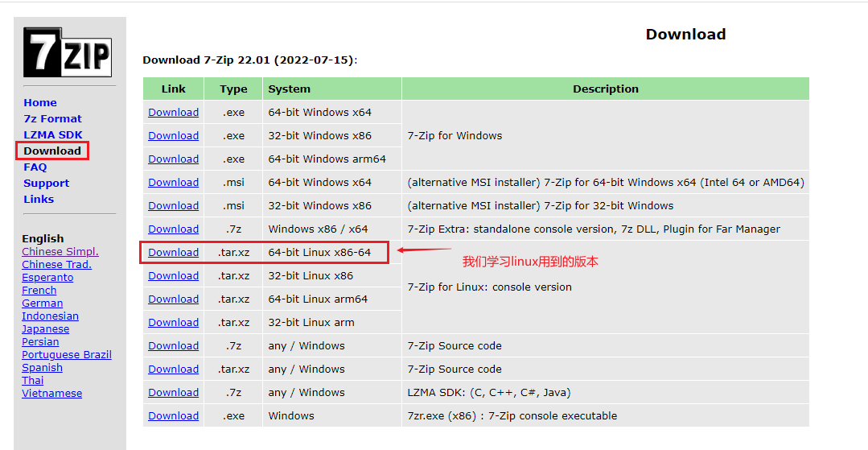Switch language to Chinese Trad.
868x450 pixels.
pos(56,264)
